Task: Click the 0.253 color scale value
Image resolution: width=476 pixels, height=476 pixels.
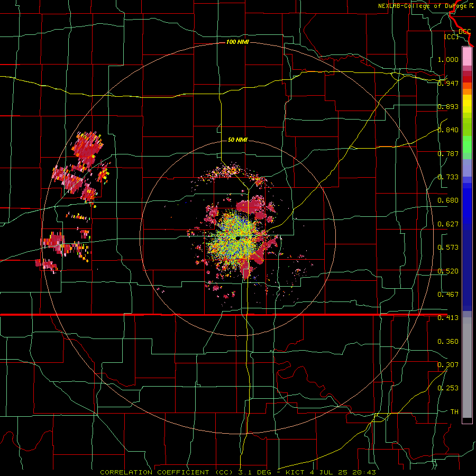Action: pyautogui.click(x=448, y=388)
